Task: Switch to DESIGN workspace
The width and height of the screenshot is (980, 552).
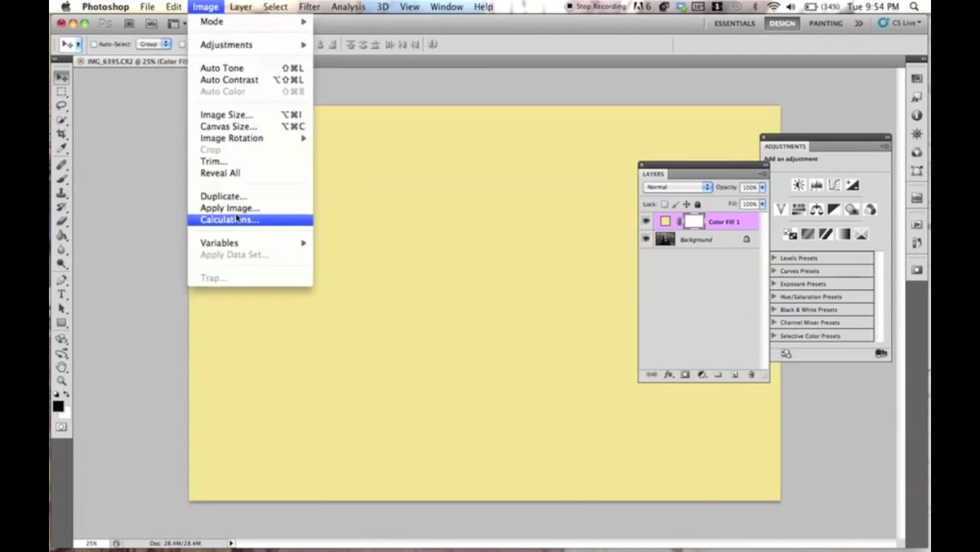Action: coord(782,24)
